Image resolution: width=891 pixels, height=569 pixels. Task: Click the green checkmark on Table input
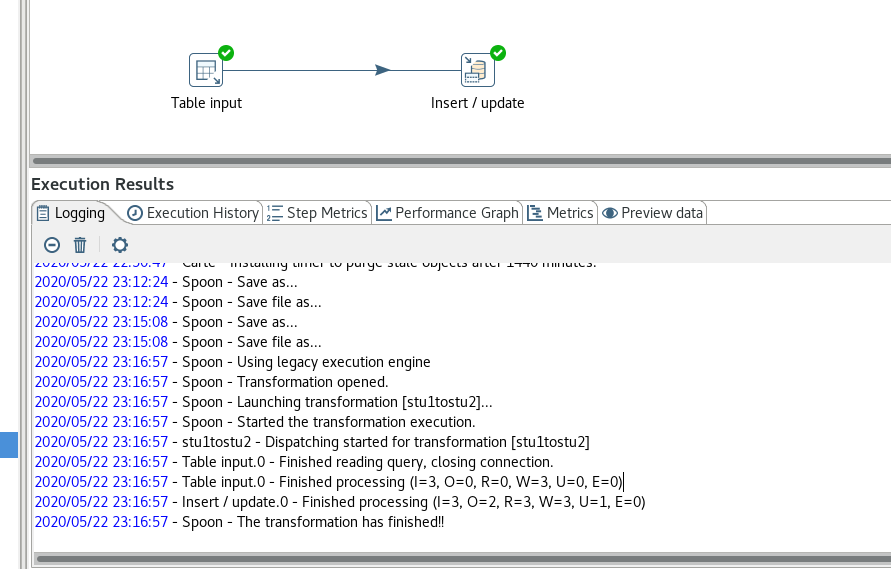(x=226, y=53)
